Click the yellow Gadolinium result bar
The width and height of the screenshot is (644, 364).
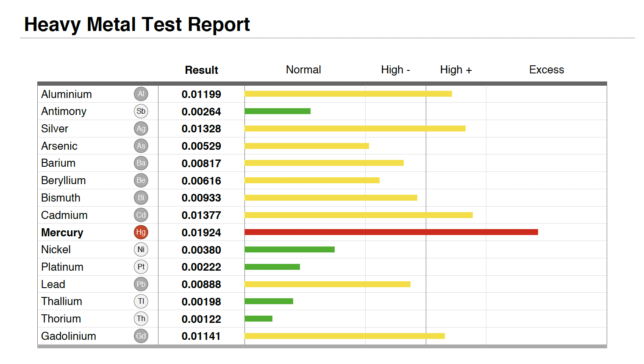[345, 336]
